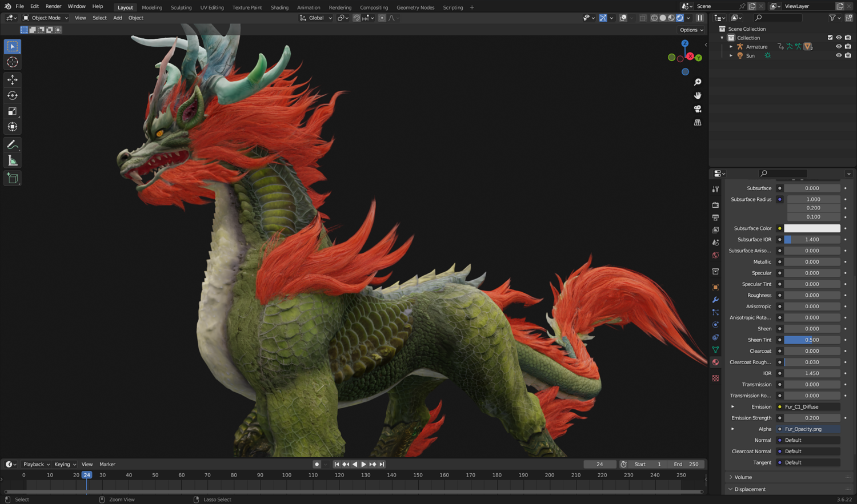The height and width of the screenshot is (504, 857).
Task: Choose the Annotate pencil tool
Action: (x=12, y=145)
